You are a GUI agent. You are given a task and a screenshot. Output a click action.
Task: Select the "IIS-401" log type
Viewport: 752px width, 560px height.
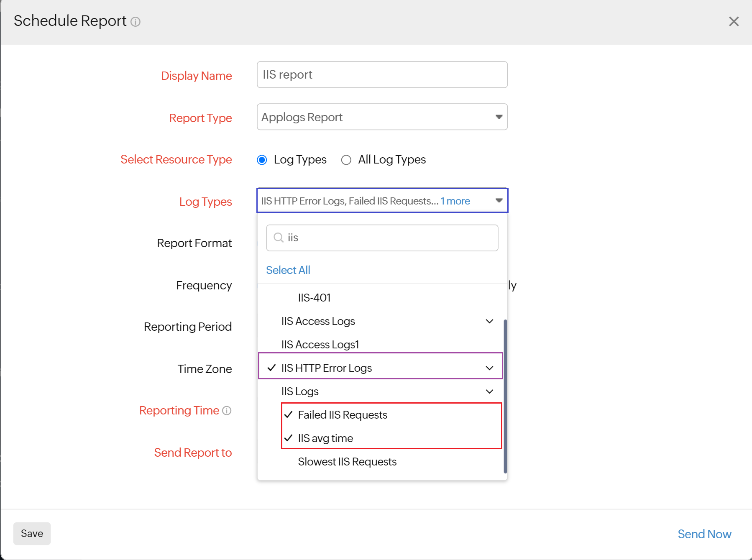pyautogui.click(x=314, y=297)
